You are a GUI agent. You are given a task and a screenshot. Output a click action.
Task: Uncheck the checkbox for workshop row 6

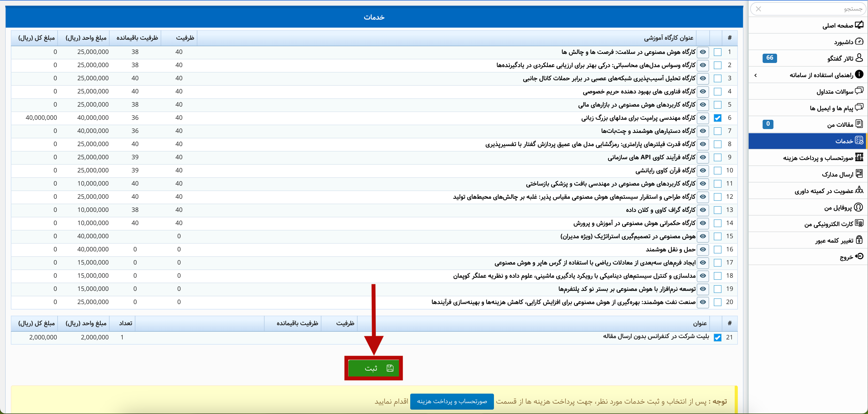click(718, 118)
